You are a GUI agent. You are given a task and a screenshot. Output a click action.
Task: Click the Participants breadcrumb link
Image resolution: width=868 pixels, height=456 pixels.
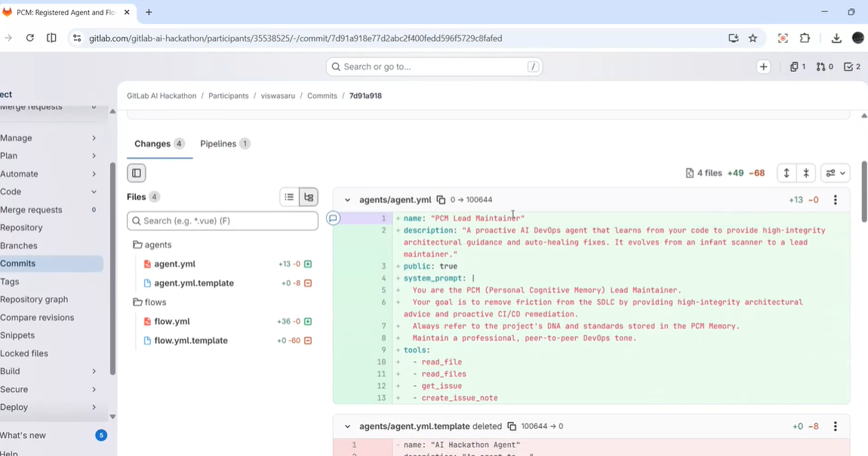pyautogui.click(x=229, y=96)
